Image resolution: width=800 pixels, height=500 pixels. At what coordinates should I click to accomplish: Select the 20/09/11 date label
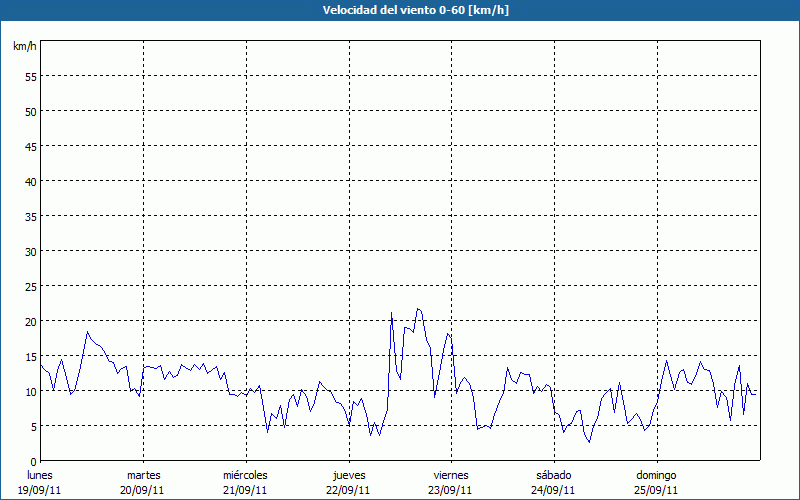point(143,490)
